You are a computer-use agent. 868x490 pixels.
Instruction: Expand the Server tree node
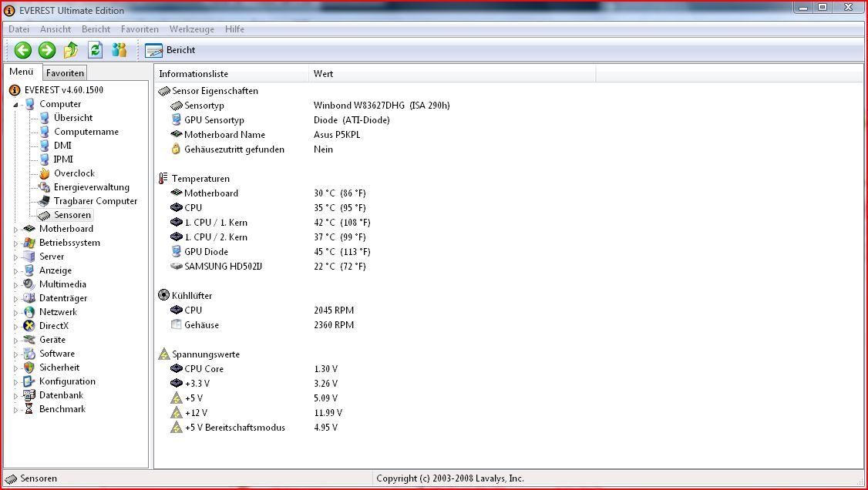[x=15, y=257]
